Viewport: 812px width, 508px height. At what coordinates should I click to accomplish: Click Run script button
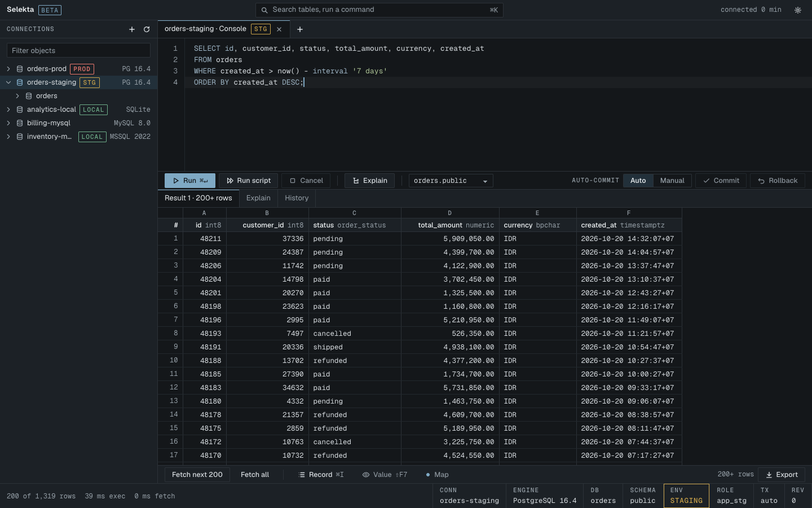[249, 181]
